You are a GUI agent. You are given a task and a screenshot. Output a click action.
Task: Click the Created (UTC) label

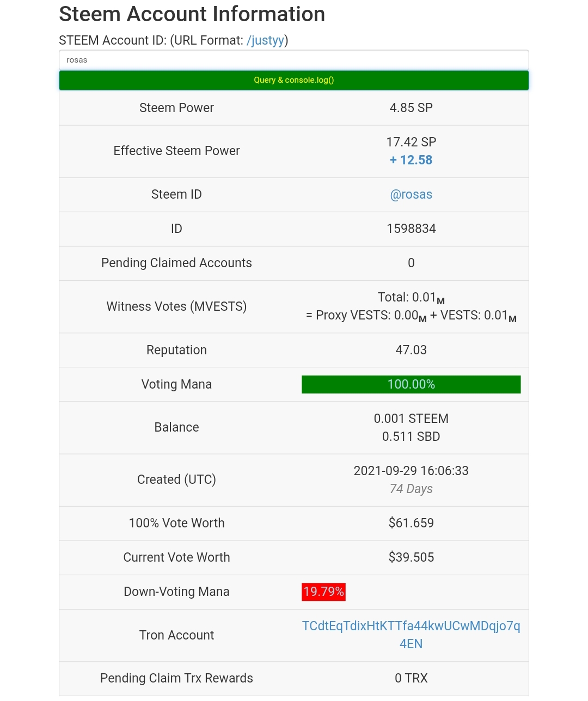coord(176,479)
